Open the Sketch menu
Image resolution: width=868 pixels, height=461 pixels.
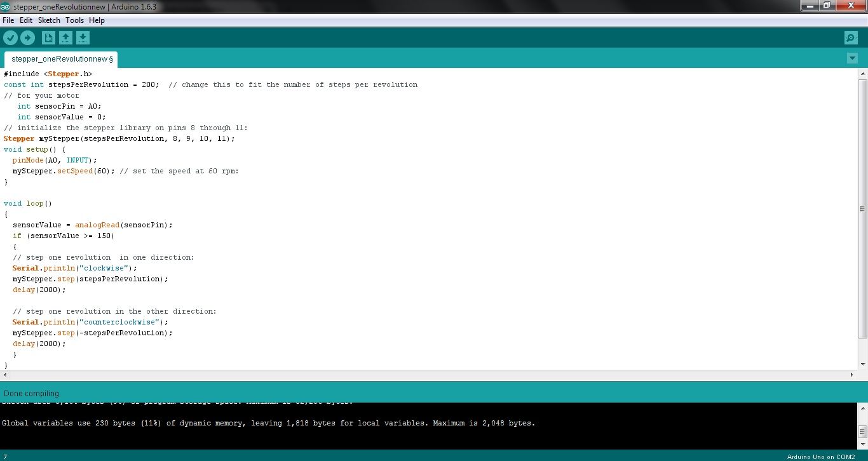pos(48,20)
